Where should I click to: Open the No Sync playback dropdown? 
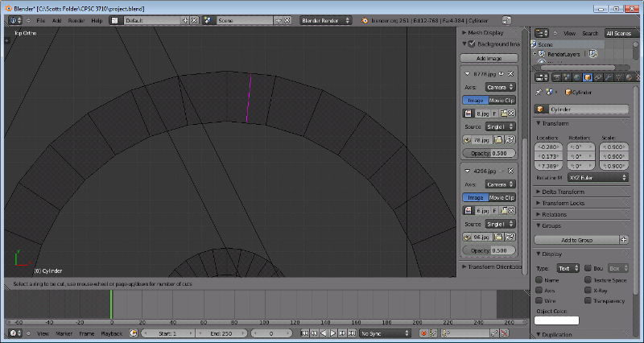[385, 333]
